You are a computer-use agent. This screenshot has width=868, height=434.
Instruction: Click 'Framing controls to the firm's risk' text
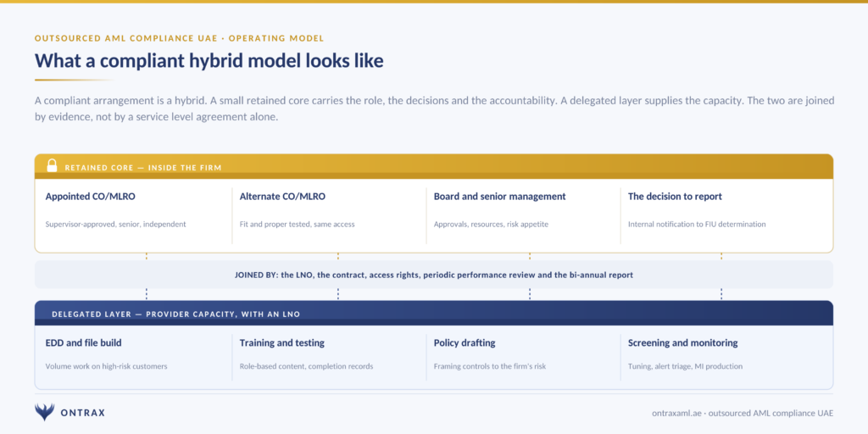[x=490, y=366]
